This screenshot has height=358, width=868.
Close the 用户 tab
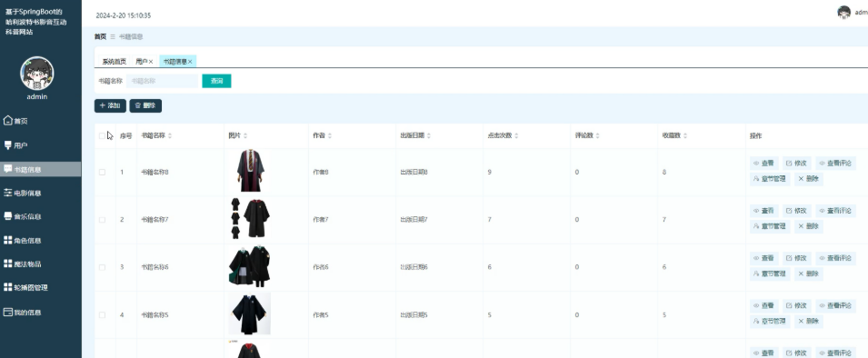click(151, 62)
